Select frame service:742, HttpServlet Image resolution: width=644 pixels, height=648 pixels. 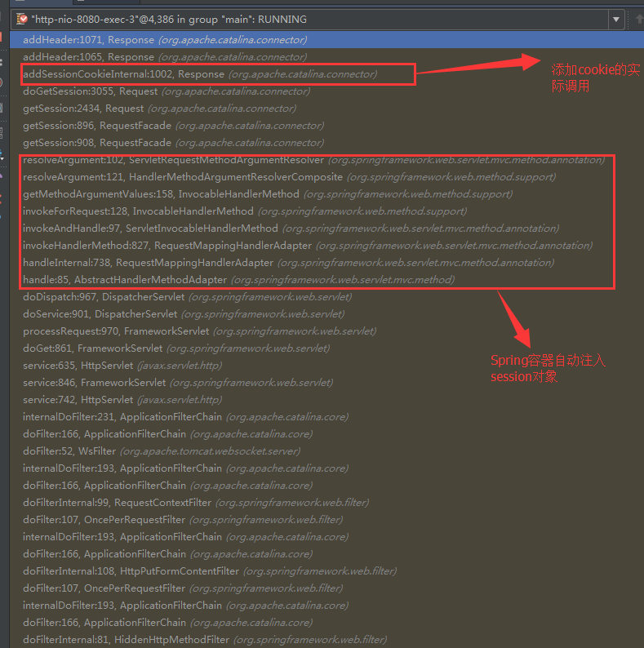pos(326,400)
